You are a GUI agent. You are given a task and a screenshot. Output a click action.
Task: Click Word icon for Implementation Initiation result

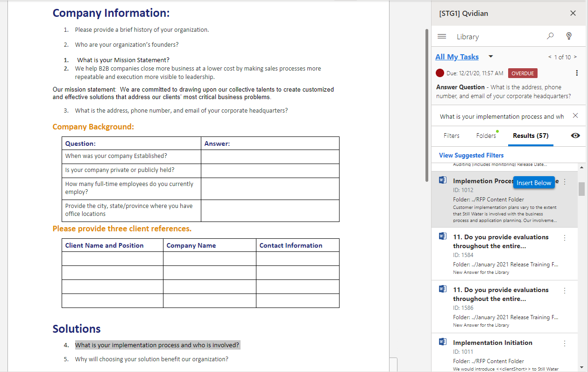click(x=443, y=342)
